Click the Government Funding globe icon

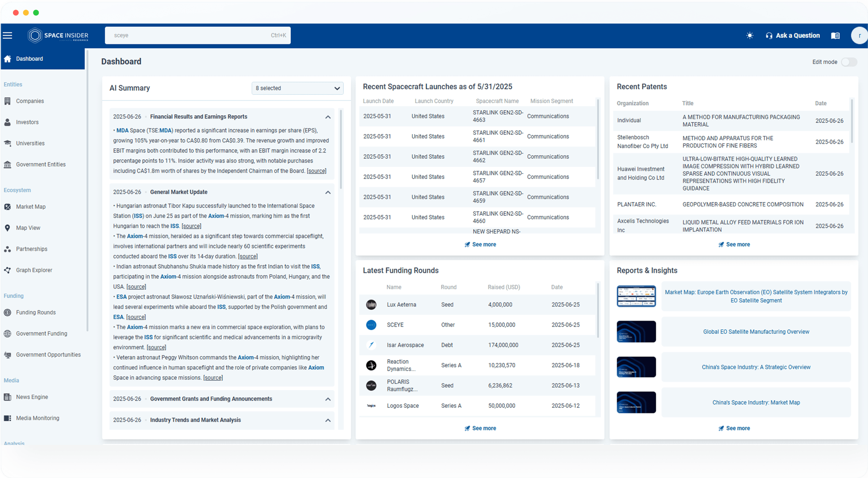tap(8, 334)
